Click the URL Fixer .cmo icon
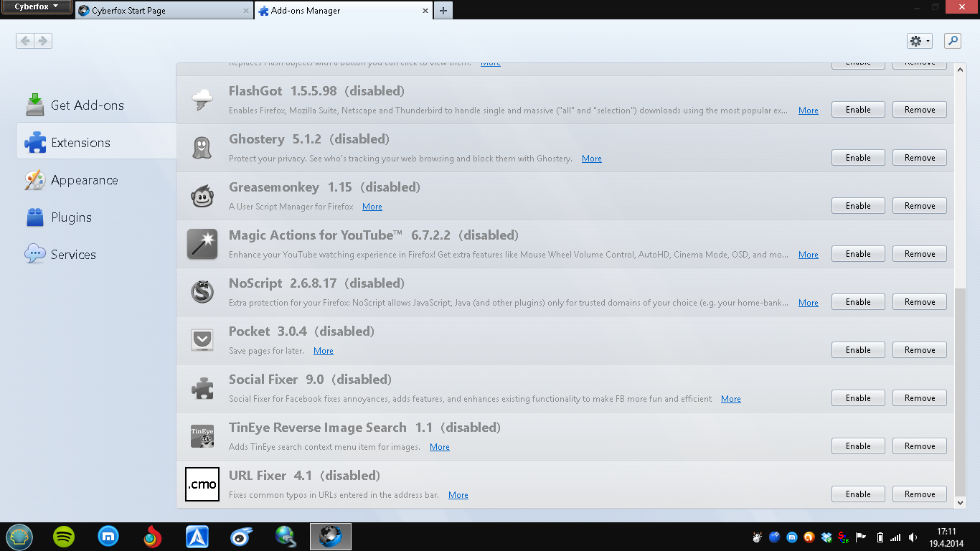This screenshot has width=980, height=551. 202,484
